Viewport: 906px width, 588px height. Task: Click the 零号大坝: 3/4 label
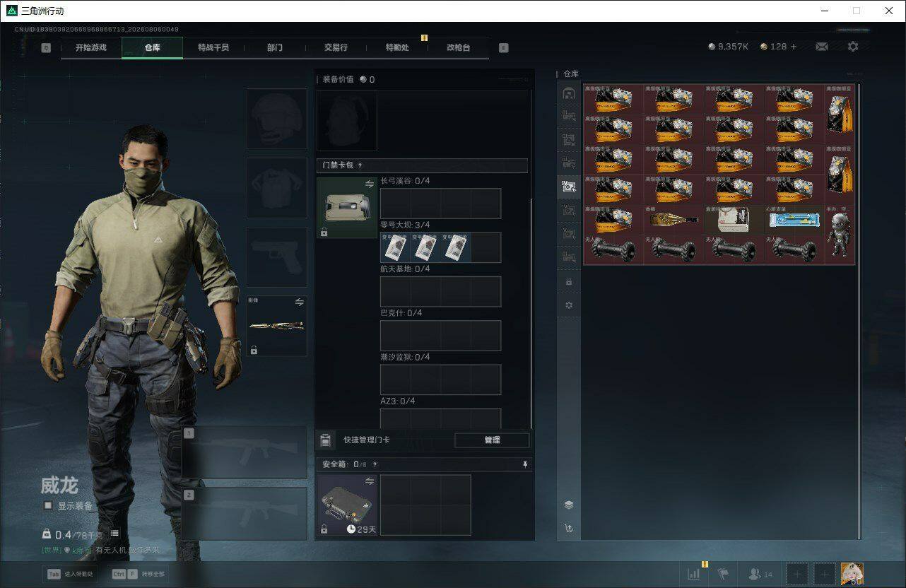[x=405, y=225]
